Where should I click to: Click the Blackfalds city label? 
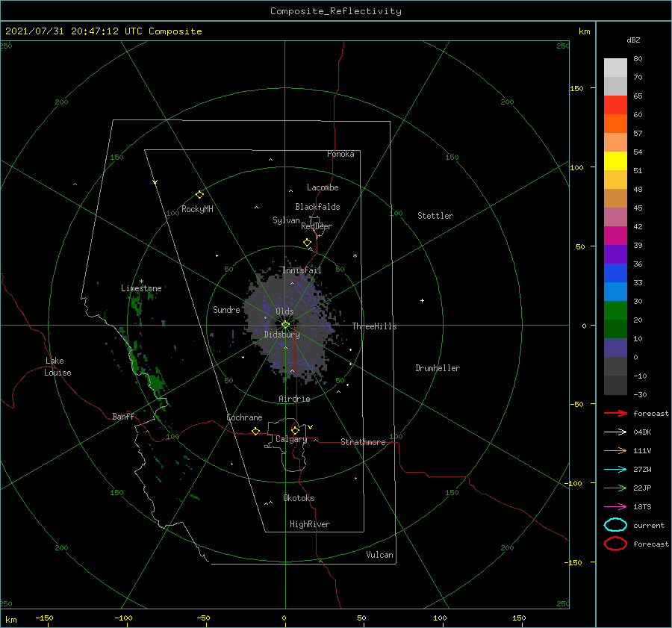[317, 207]
